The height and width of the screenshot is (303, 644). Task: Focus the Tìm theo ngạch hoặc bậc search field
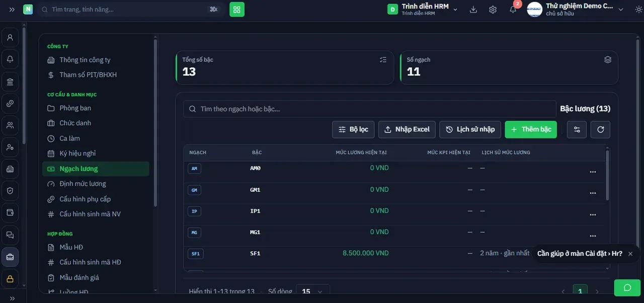point(370,109)
